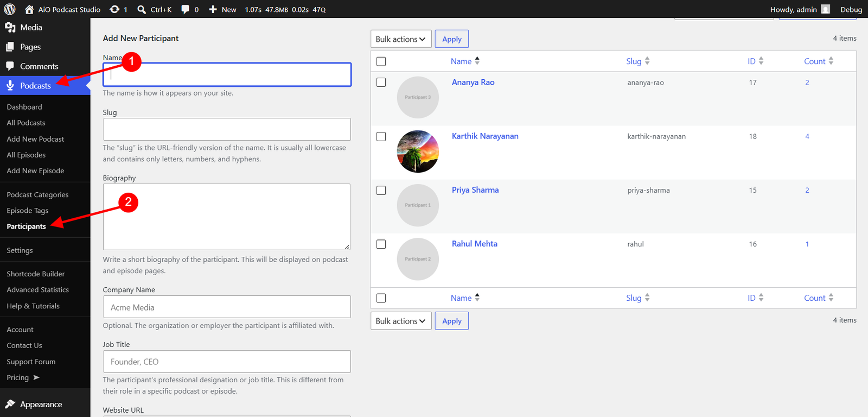Click the WordPress logo icon
Image resolution: width=868 pixels, height=417 pixels.
pos(10,9)
